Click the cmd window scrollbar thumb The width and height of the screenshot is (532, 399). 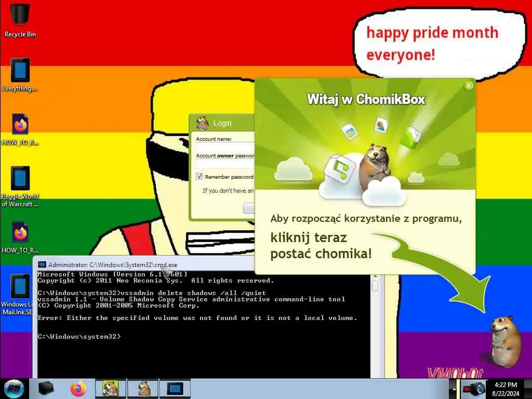point(375,286)
